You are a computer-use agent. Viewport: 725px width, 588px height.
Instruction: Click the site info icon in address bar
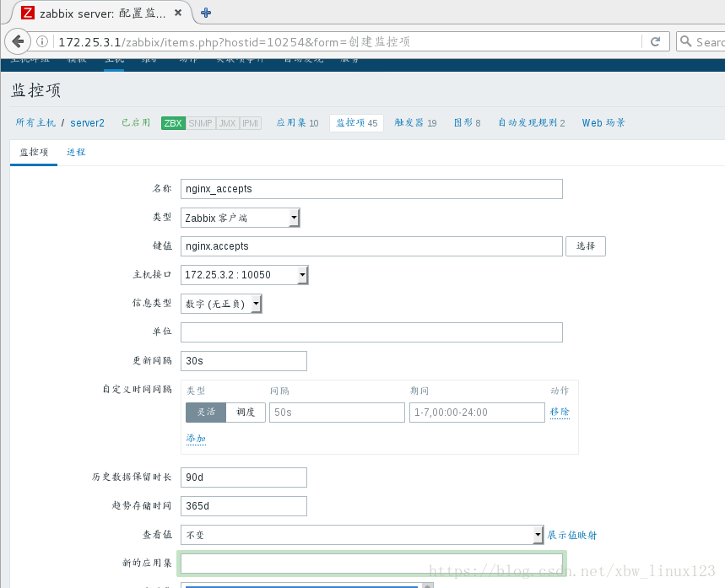[42, 41]
